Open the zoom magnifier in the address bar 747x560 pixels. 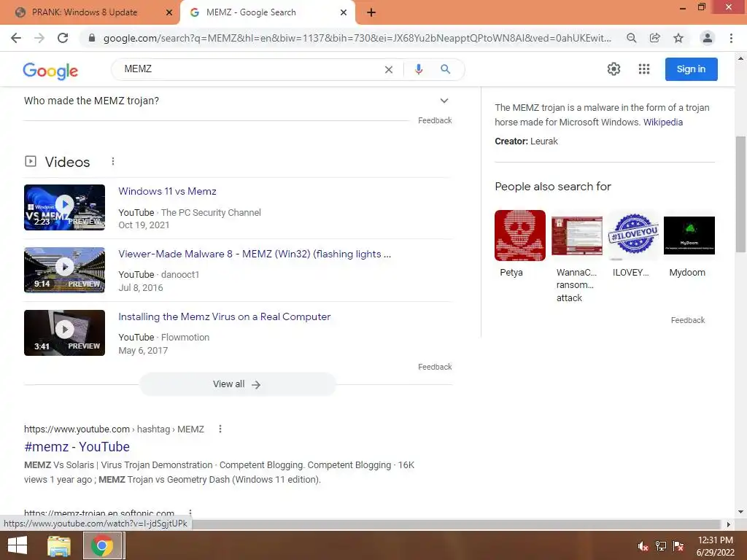point(632,38)
